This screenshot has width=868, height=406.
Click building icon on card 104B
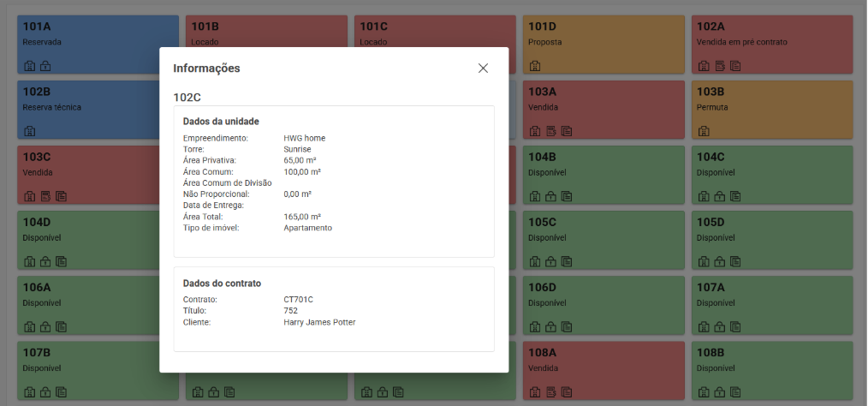tap(535, 196)
